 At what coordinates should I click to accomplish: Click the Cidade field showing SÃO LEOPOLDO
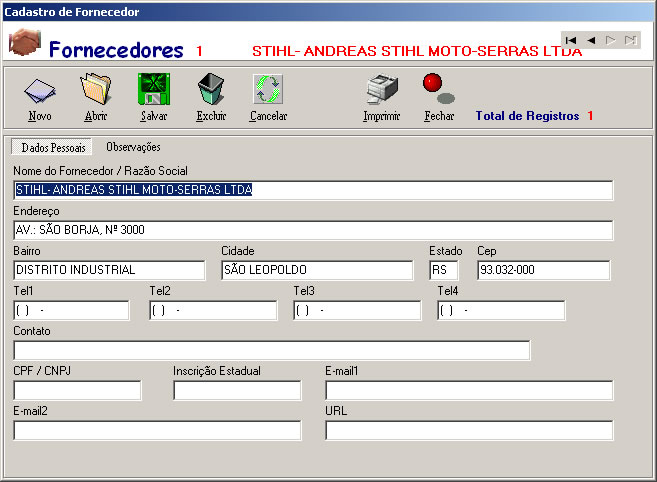click(317, 270)
